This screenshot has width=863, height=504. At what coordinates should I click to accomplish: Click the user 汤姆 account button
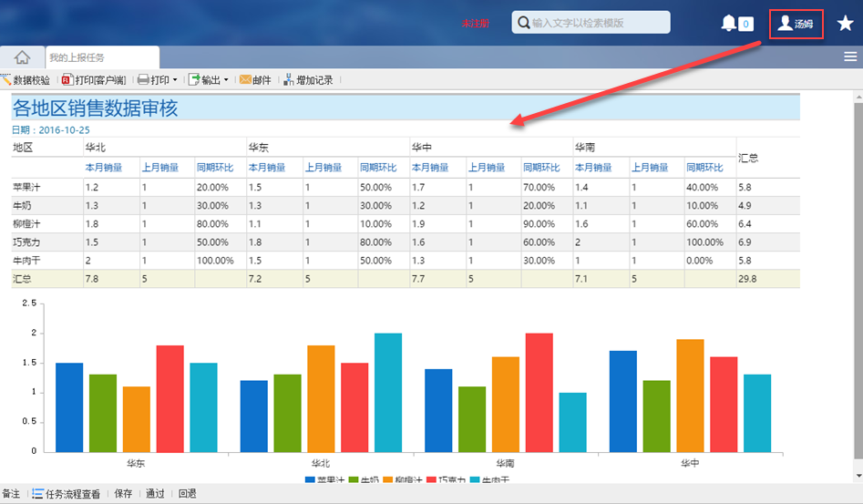[x=796, y=24]
